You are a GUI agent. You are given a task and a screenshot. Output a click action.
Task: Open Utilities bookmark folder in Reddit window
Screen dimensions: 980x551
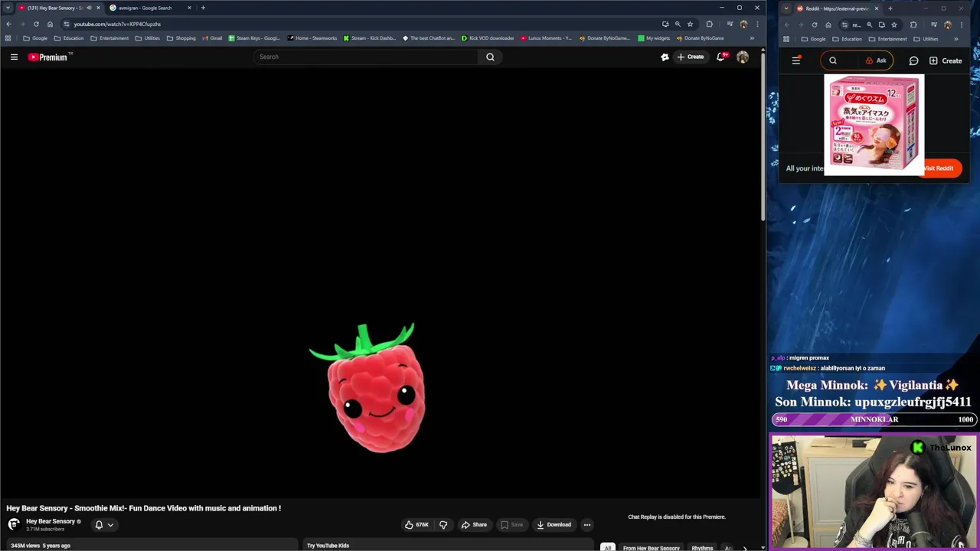click(926, 39)
